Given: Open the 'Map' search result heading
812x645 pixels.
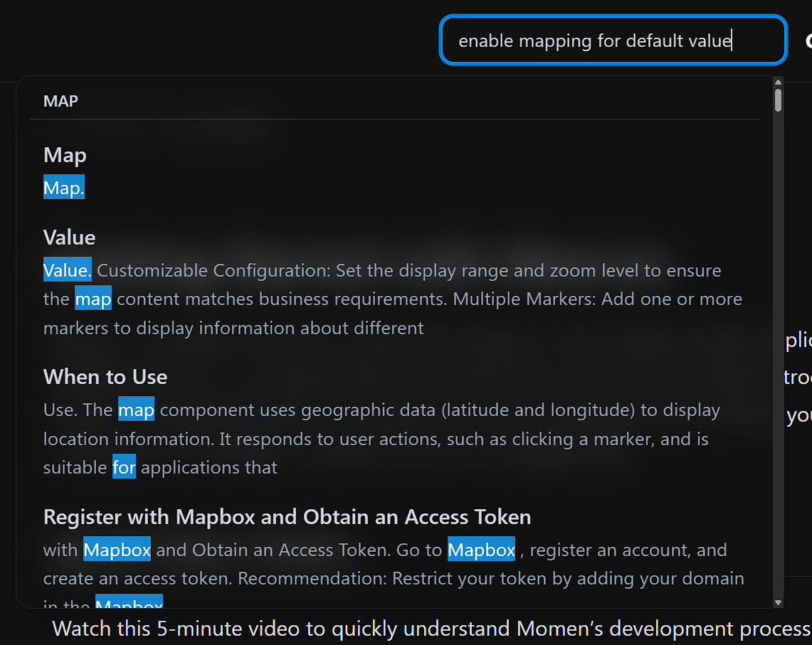Looking at the screenshot, I should pos(65,155).
